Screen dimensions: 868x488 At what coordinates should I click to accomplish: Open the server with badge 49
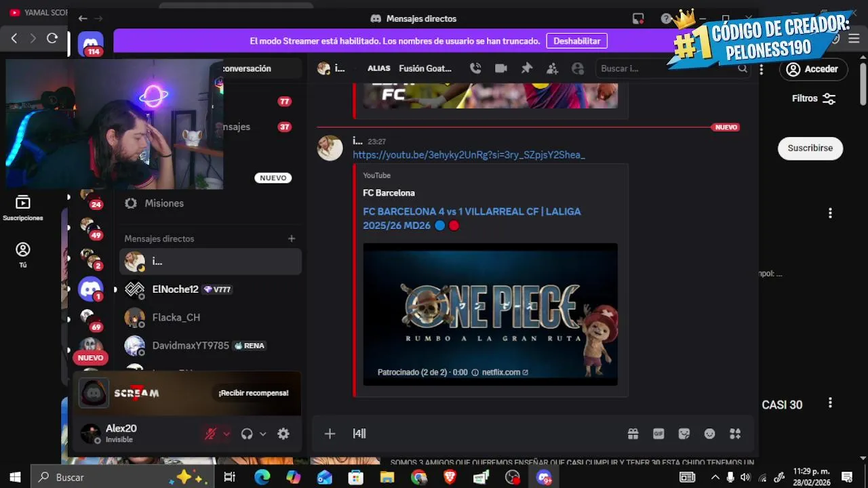coord(90,228)
